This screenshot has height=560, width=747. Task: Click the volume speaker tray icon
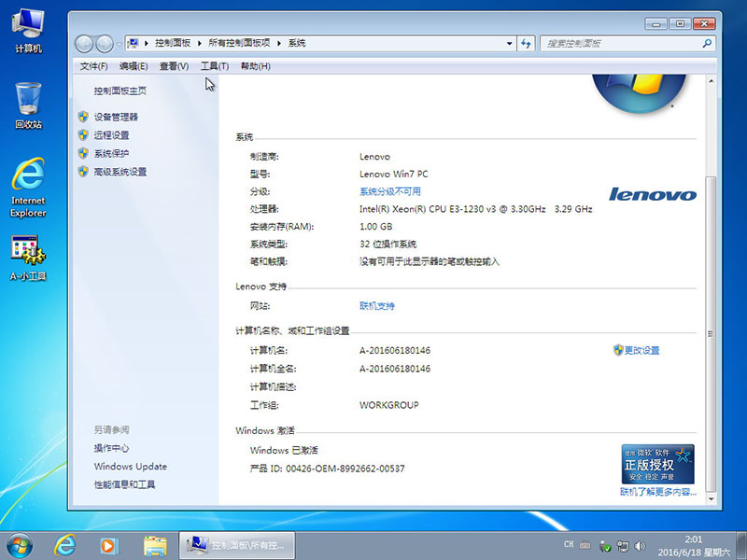point(640,546)
